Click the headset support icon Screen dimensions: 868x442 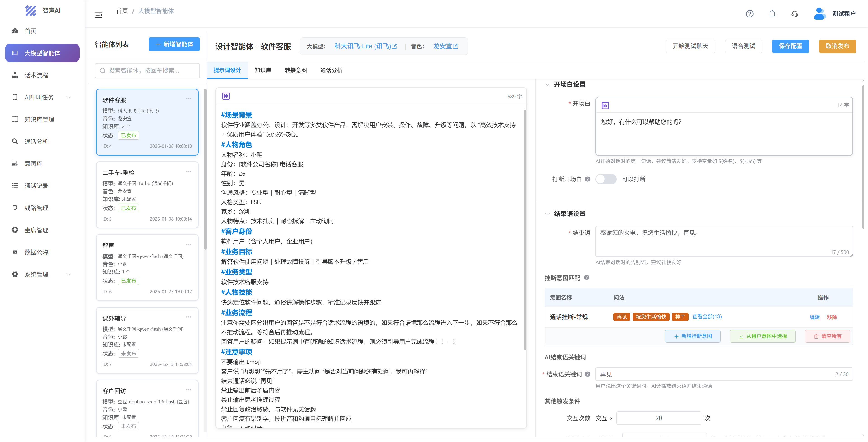(795, 14)
